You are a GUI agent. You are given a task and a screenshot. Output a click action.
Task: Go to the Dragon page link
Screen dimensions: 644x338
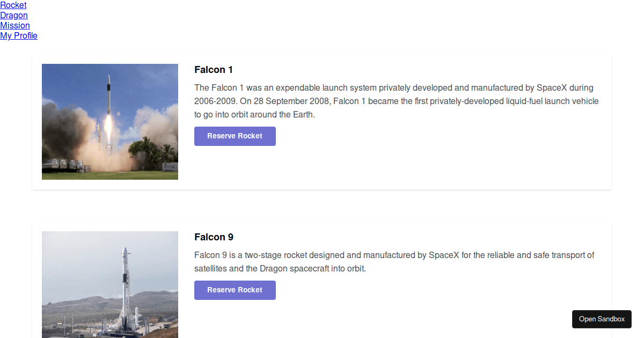[14, 16]
